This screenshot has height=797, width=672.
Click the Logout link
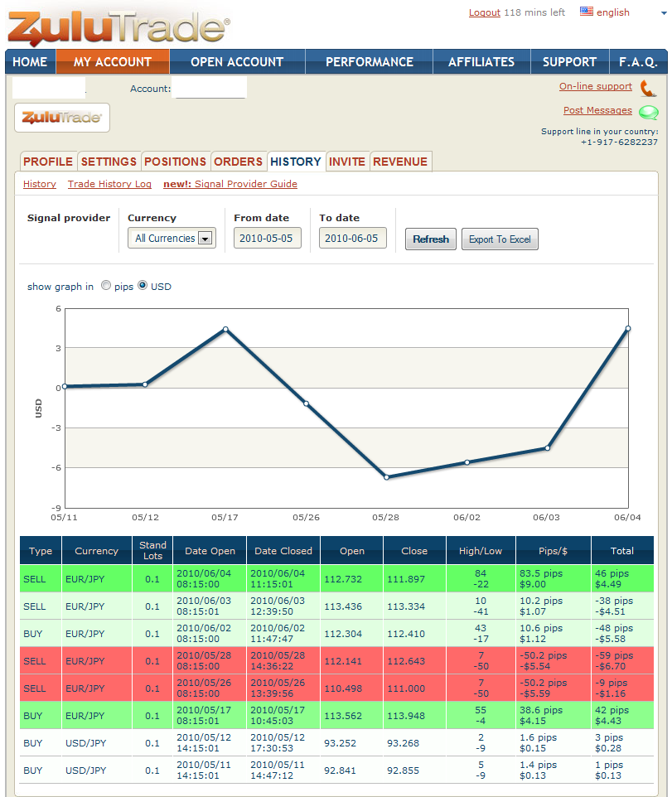pyautogui.click(x=485, y=12)
